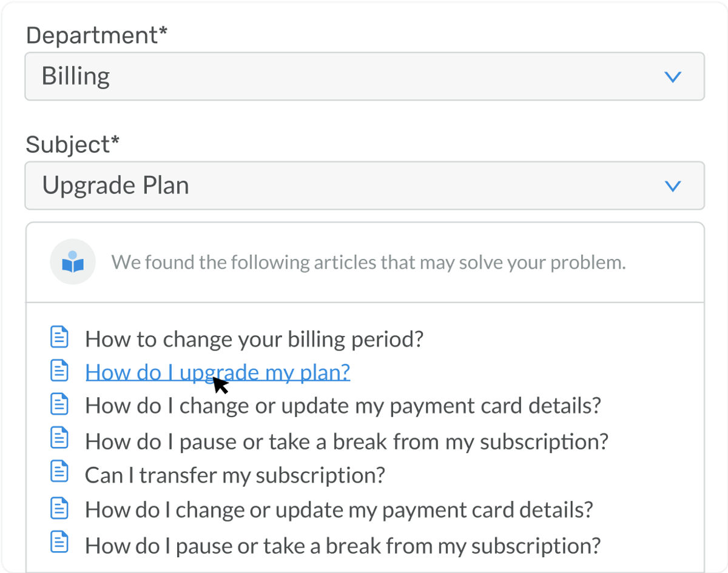Open the Department dropdown showing Billing

[364, 76]
